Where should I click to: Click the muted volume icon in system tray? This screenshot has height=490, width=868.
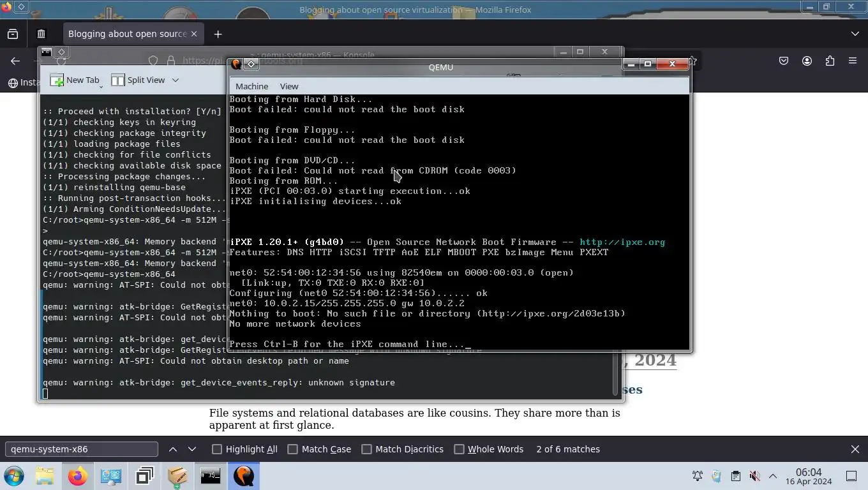click(x=754, y=476)
